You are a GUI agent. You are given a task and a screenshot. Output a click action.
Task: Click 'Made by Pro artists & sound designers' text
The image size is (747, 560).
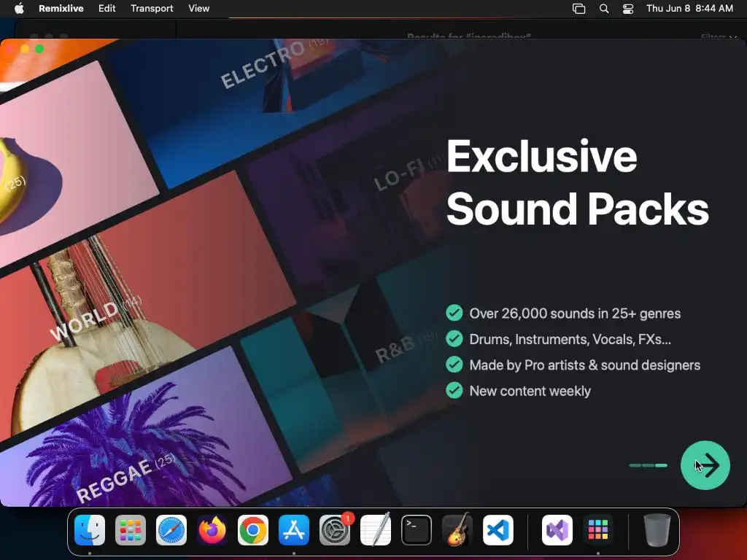click(x=585, y=365)
